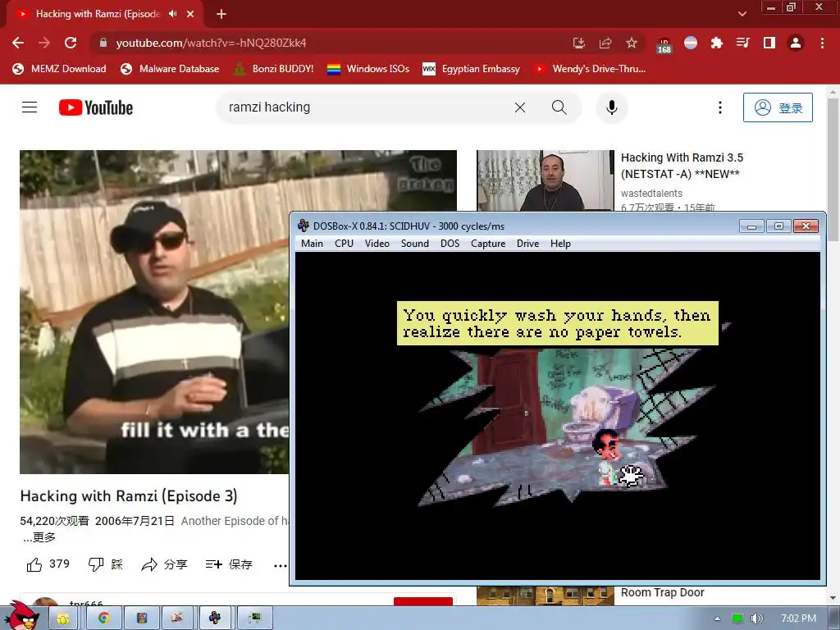Click the address bar URL

[211, 43]
